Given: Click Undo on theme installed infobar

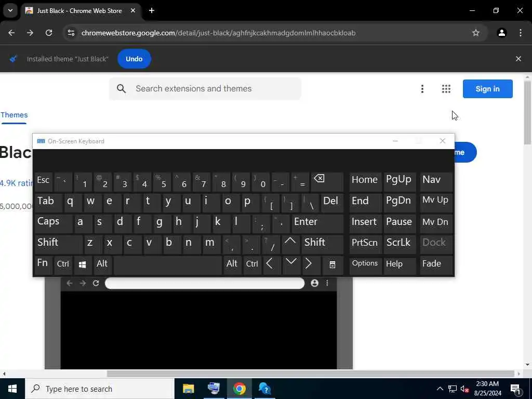Looking at the screenshot, I should point(134,59).
